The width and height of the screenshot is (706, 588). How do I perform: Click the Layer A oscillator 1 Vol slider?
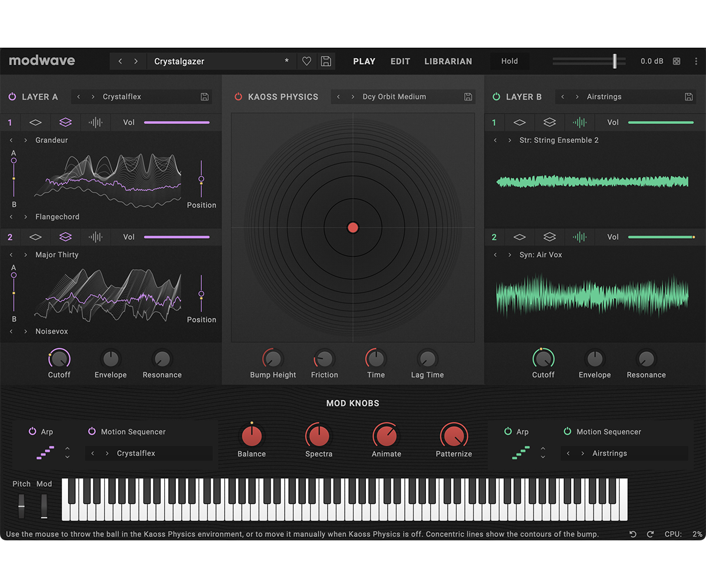[177, 122]
